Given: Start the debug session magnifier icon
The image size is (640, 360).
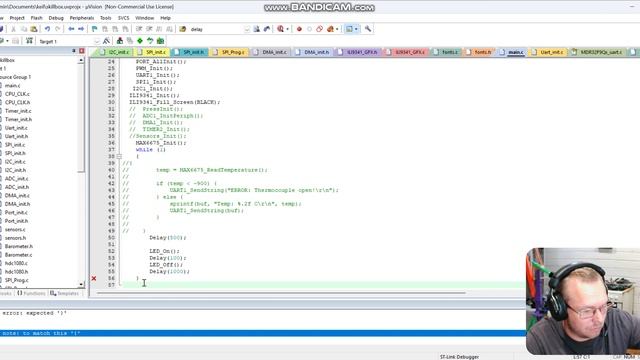Looking at the screenshot, I should [x=280, y=29].
